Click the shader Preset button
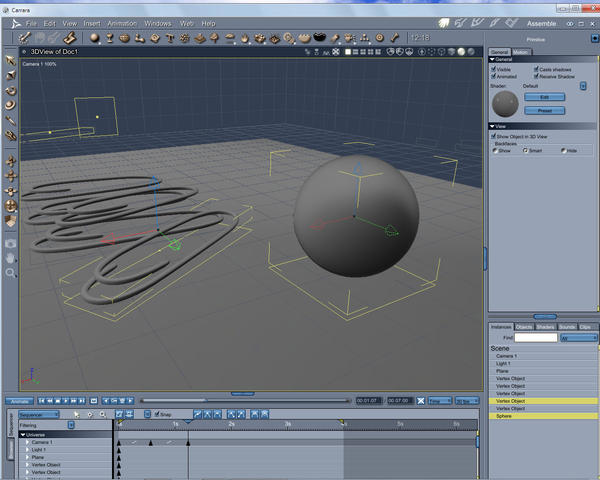This screenshot has width=600, height=480. point(545,111)
